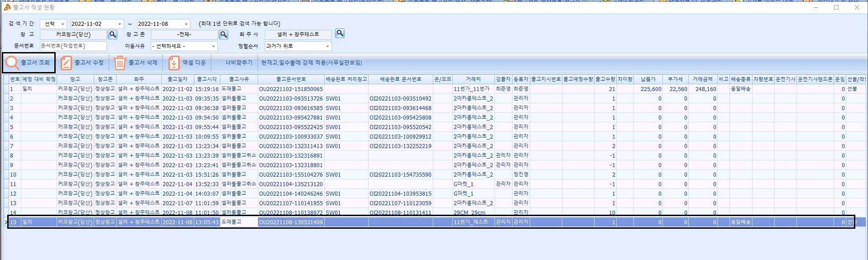This screenshot has height=260, width=868.
Task: Click the 배송종류 column header
Action: (x=741, y=79)
